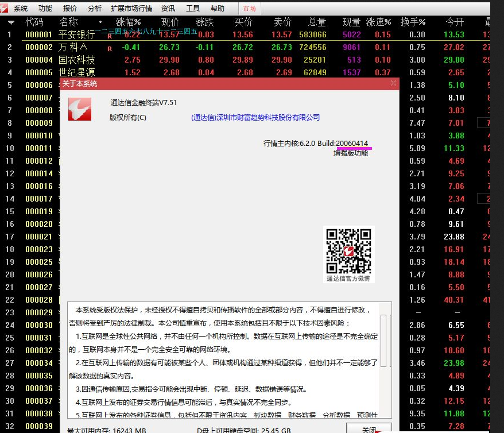Click the D盘上可用硬盘空间 disk status text
This screenshot has width=504, height=433.
244,430
